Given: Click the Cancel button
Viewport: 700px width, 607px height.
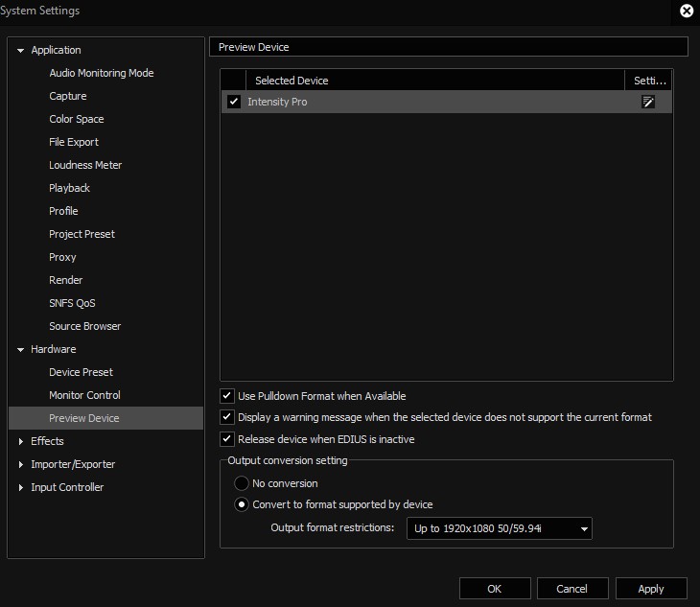Looking at the screenshot, I should [x=572, y=589].
